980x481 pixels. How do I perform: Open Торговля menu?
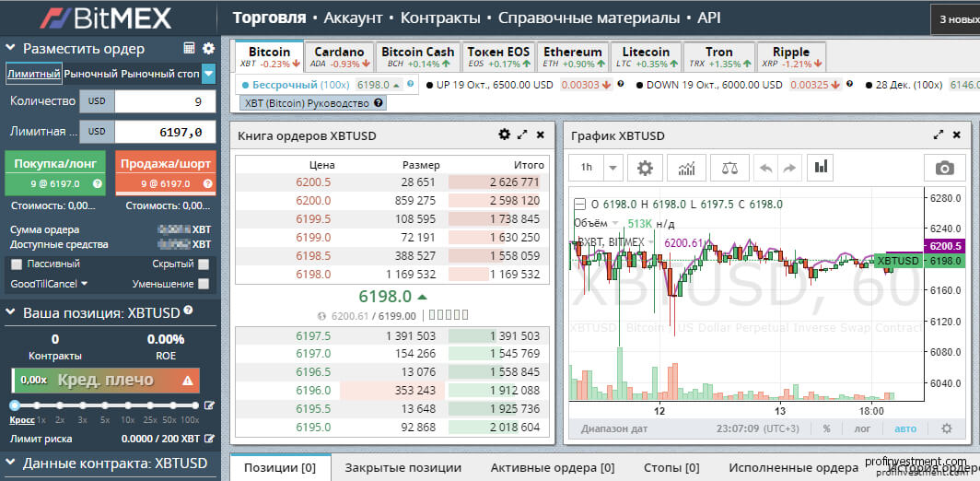(x=269, y=18)
